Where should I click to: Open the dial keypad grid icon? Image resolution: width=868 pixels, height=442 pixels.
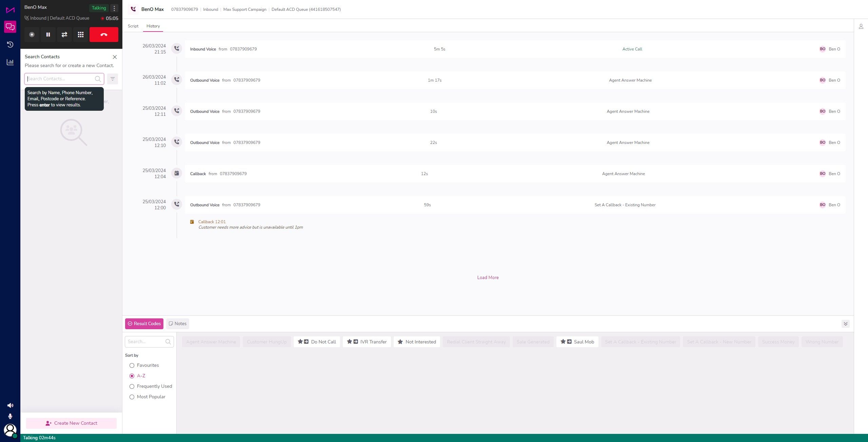[x=81, y=35]
